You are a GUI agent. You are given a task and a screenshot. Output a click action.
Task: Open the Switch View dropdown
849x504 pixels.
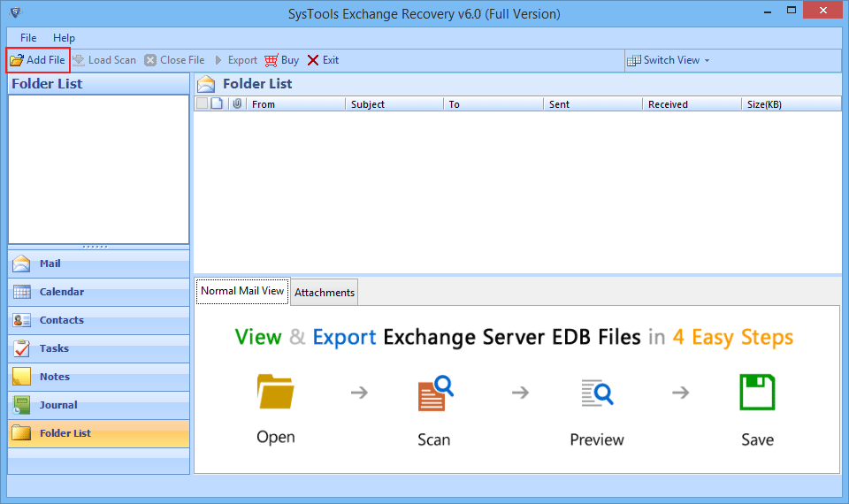[x=669, y=60]
